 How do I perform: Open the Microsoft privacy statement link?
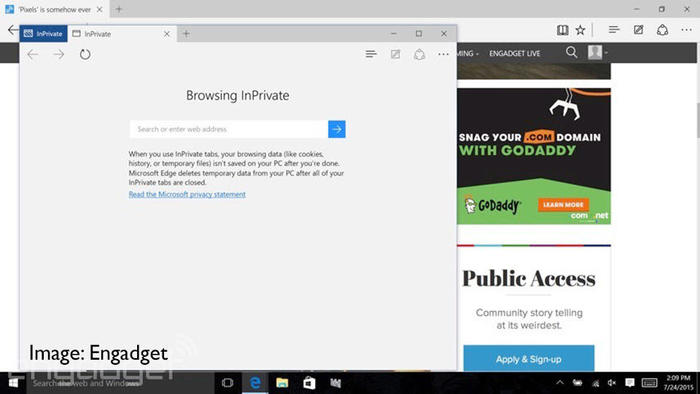click(187, 194)
